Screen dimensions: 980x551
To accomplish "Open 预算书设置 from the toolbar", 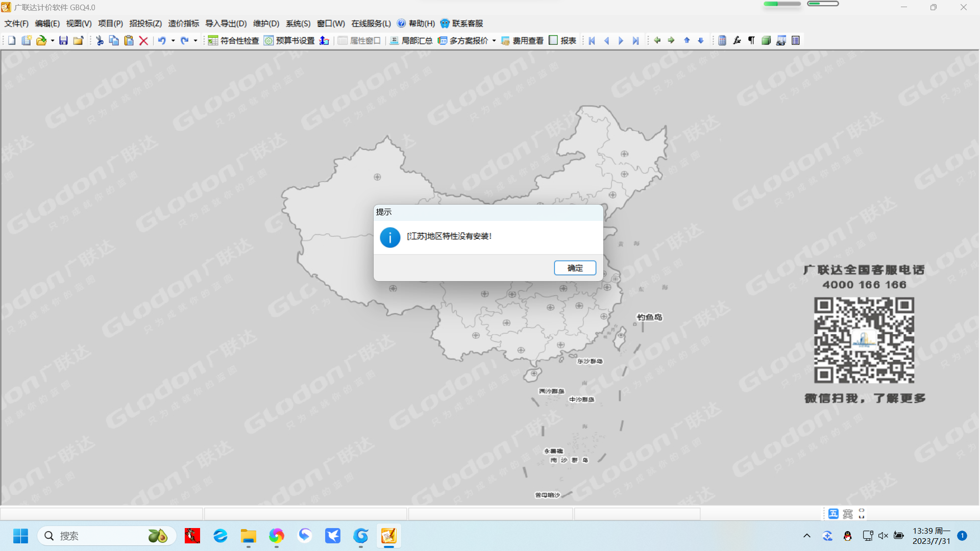I will (289, 41).
